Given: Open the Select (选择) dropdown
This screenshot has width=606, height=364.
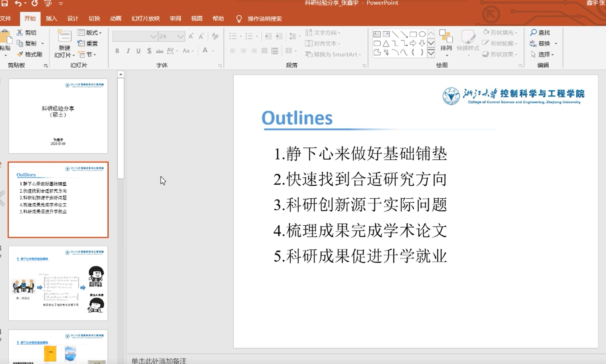Looking at the screenshot, I should (x=542, y=54).
